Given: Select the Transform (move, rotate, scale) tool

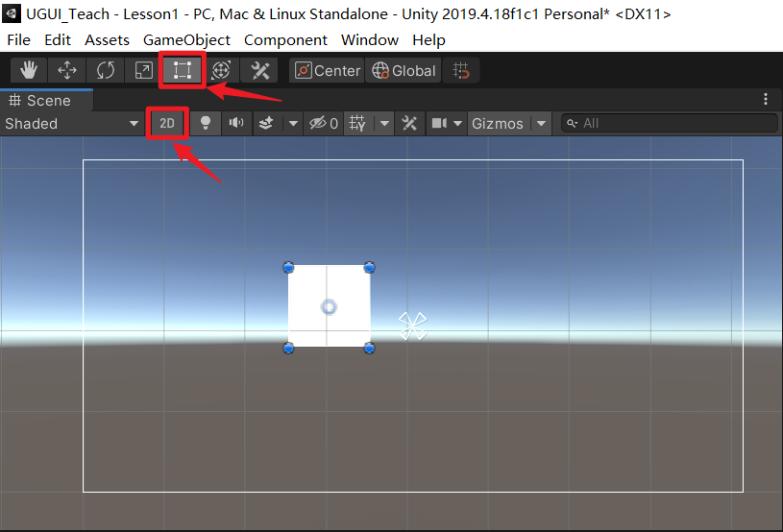Looking at the screenshot, I should tap(221, 70).
